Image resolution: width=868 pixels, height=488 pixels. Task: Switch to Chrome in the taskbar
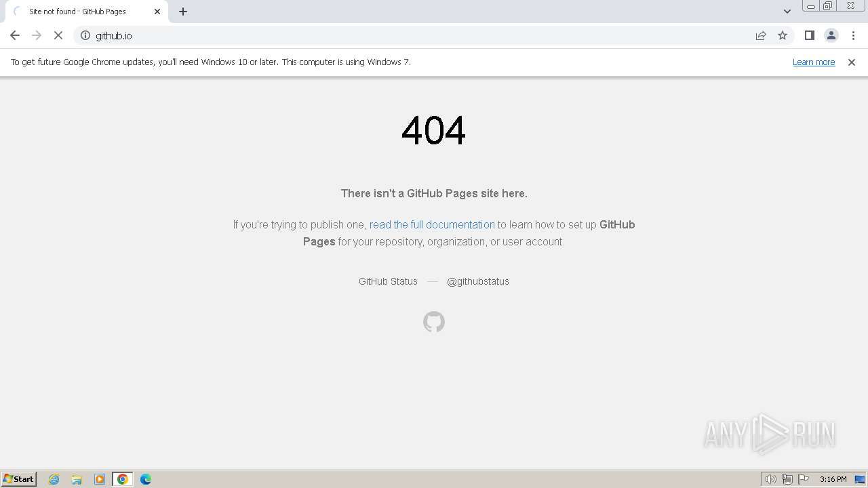pos(123,479)
